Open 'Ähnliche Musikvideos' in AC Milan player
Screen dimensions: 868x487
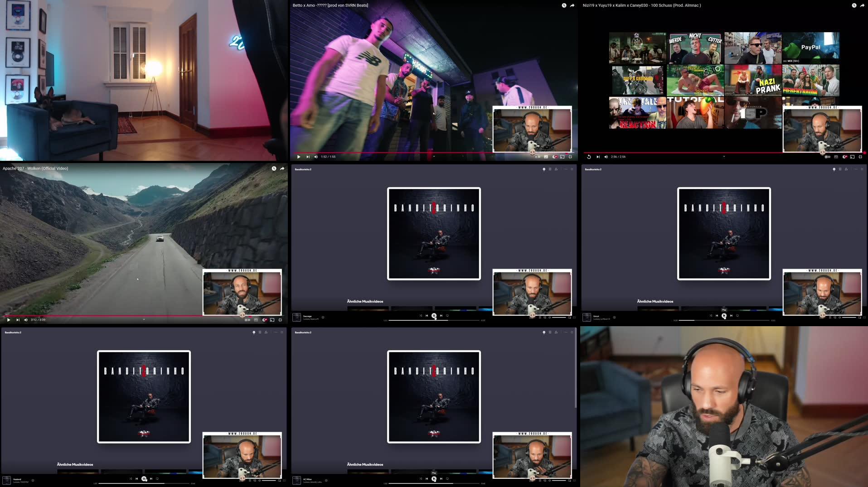coord(365,464)
